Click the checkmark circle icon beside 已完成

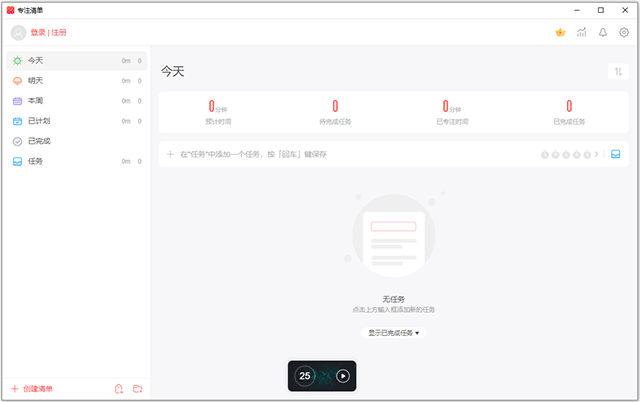17,141
